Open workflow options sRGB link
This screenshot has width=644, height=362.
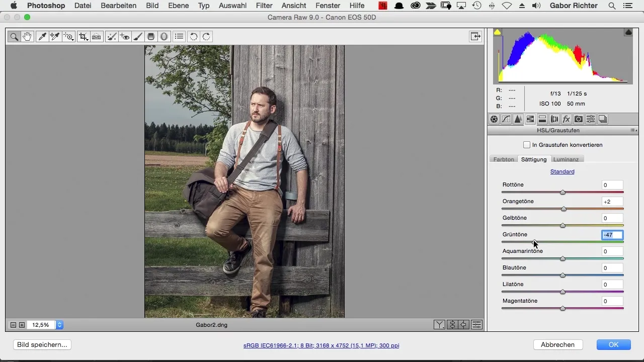tap(321, 345)
